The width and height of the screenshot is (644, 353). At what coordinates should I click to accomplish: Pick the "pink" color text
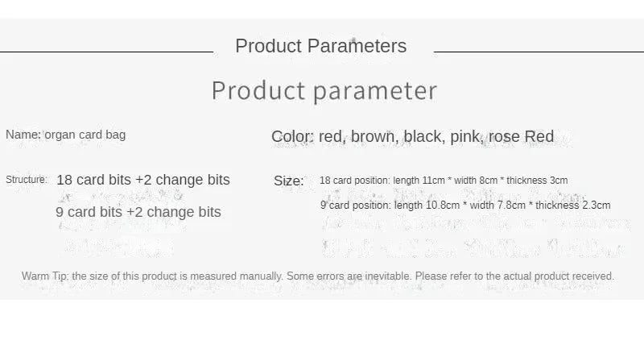click(466, 136)
